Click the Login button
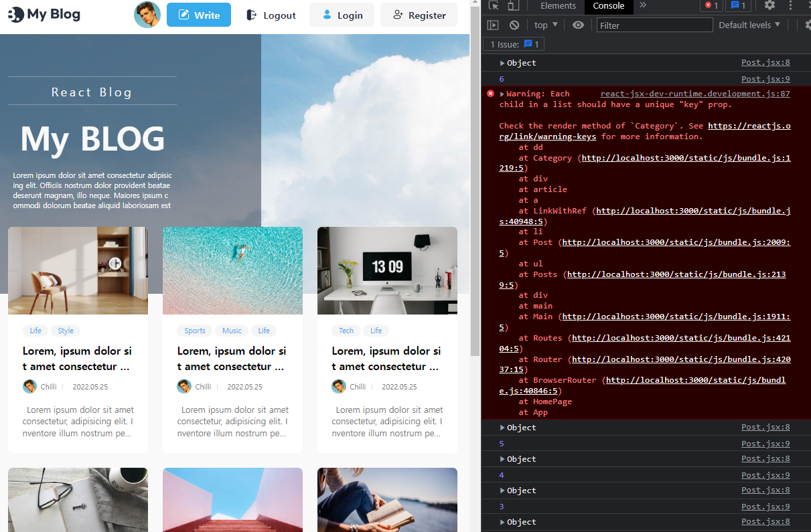811x532 pixels. click(x=342, y=15)
